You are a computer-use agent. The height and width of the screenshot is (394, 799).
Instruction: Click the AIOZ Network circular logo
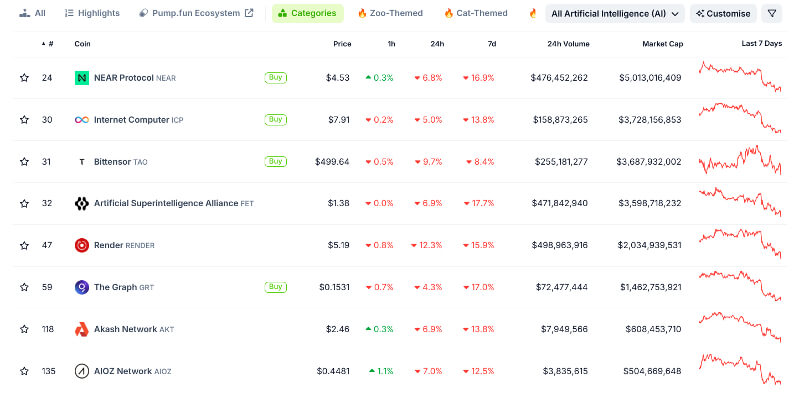point(82,371)
